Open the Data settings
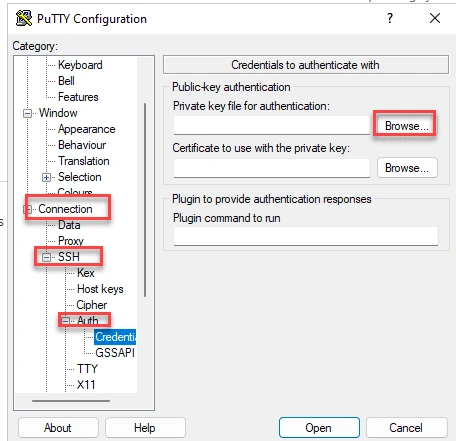 point(69,225)
